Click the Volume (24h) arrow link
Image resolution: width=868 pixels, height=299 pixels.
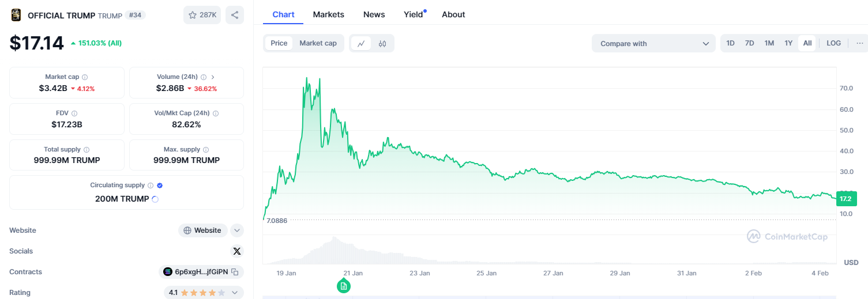213,77
